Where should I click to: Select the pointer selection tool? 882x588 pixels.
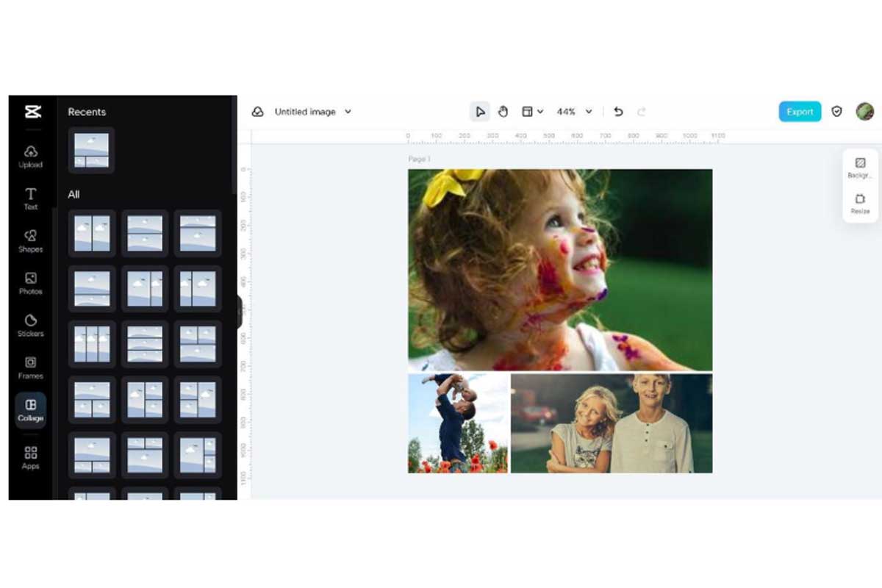tap(480, 112)
